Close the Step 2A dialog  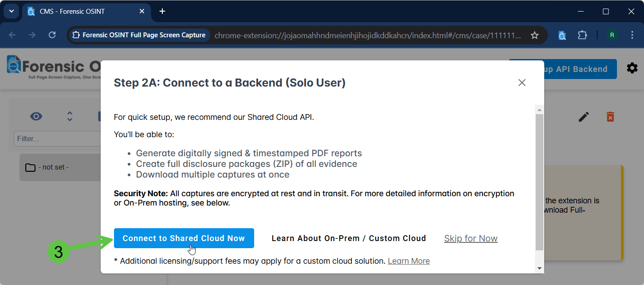point(522,83)
